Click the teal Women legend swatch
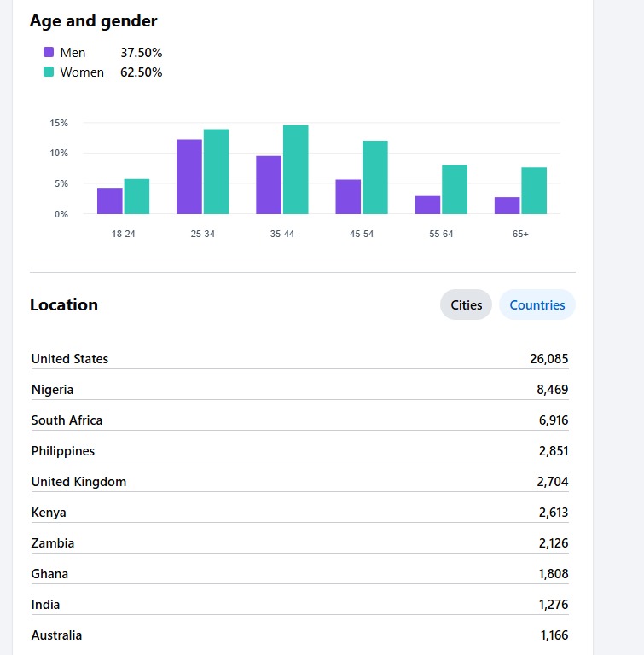Viewport: 644px width, 655px height. pos(49,72)
